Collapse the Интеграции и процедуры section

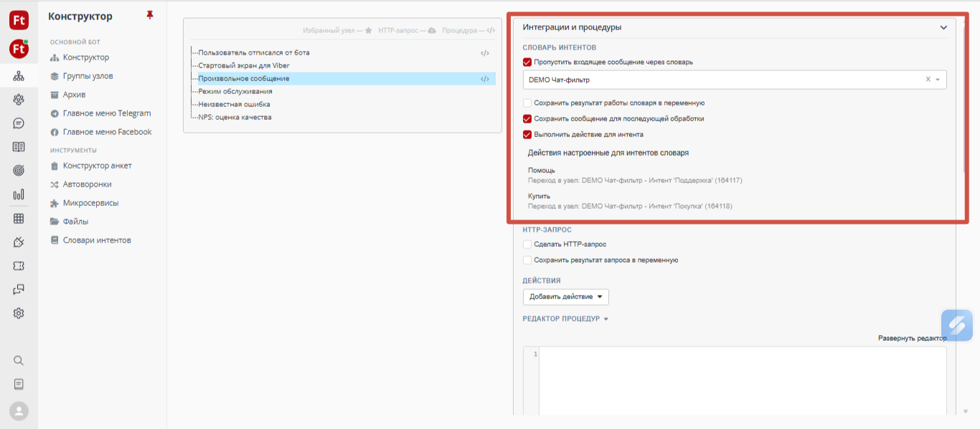943,28
